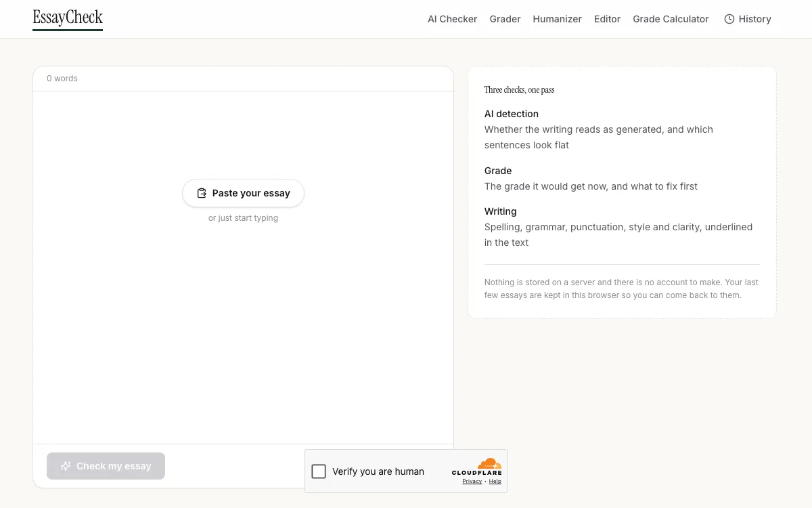Open the Cloudflare Privacy link
This screenshot has width=812, height=508.
(x=472, y=481)
